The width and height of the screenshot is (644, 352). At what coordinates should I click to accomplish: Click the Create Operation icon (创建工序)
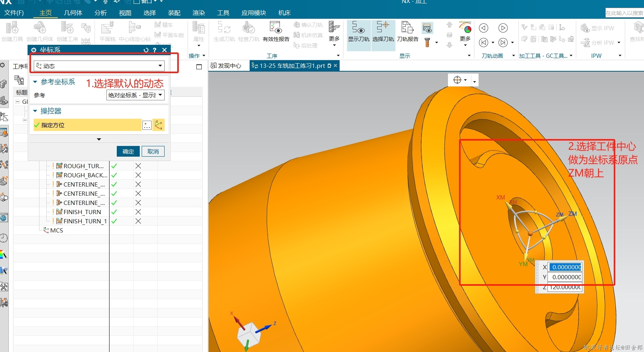(x=67, y=31)
